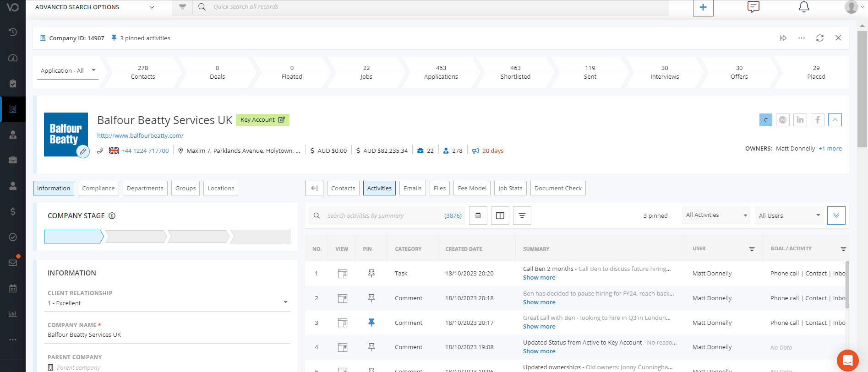Image resolution: width=868 pixels, height=372 pixels.
Task: Toggle the 3 pinned activities filter
Action: click(x=655, y=216)
